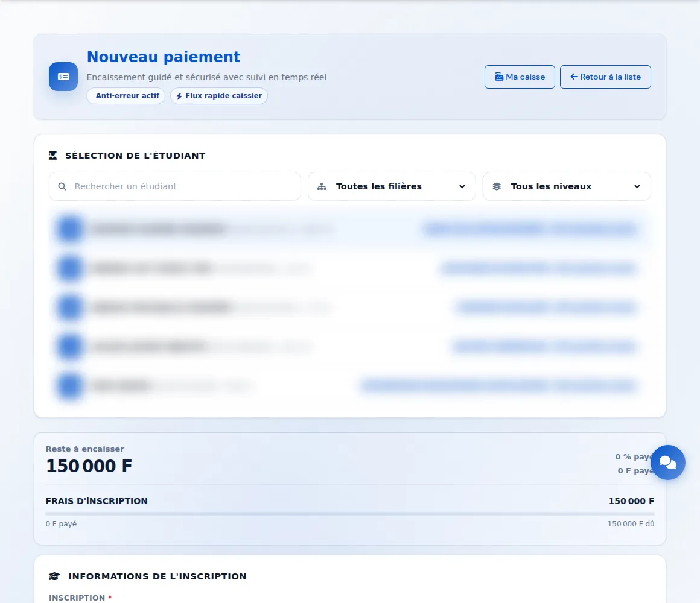Click the INFORMATIONS DE L'INSCRIPTION heading

[157, 576]
